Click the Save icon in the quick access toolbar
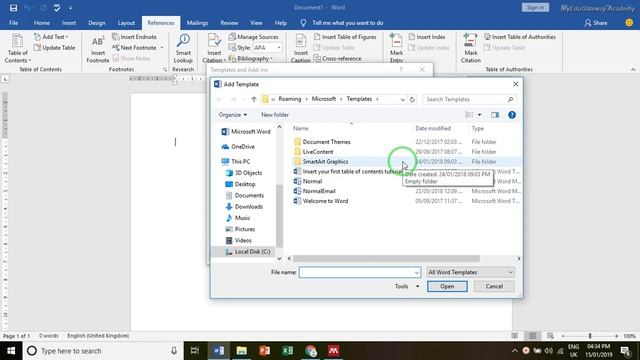 [x=13, y=8]
